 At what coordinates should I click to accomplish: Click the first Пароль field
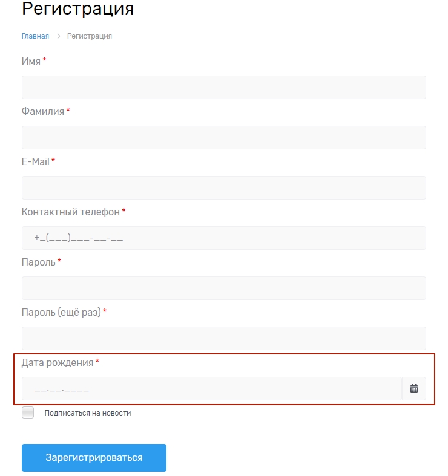tap(223, 288)
